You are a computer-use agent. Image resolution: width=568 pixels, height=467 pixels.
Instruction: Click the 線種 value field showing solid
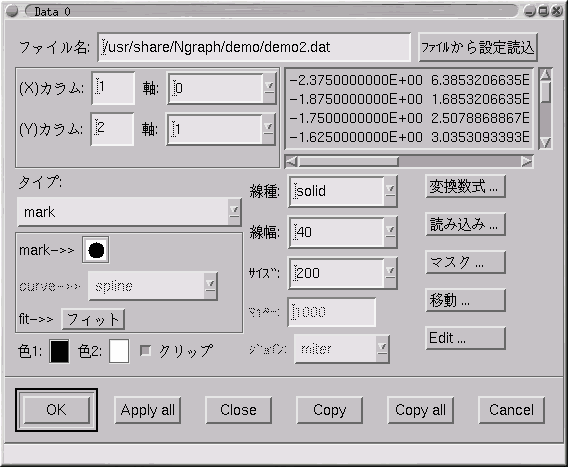point(337,191)
